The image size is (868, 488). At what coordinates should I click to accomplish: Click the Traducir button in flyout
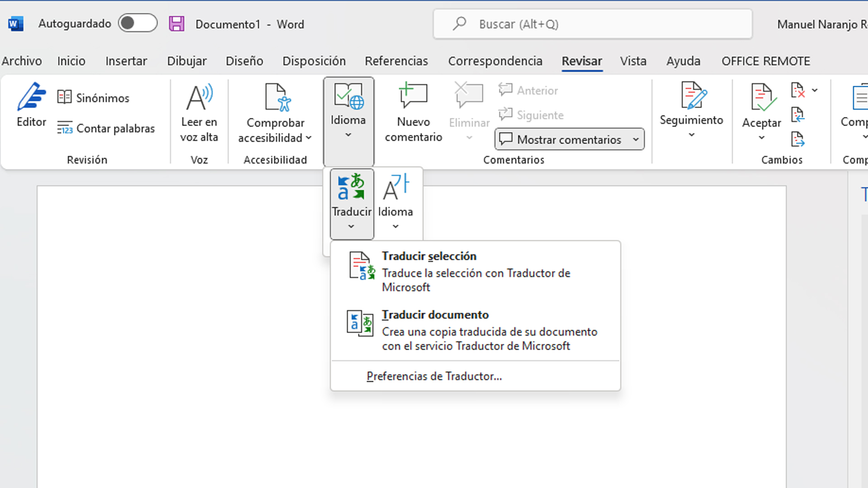[352, 204]
